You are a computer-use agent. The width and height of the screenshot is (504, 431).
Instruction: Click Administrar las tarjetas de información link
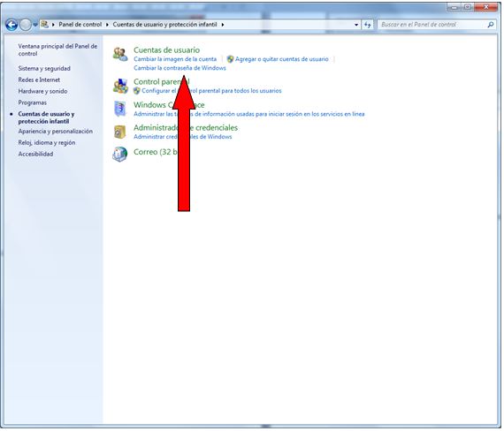pyautogui.click(x=248, y=114)
